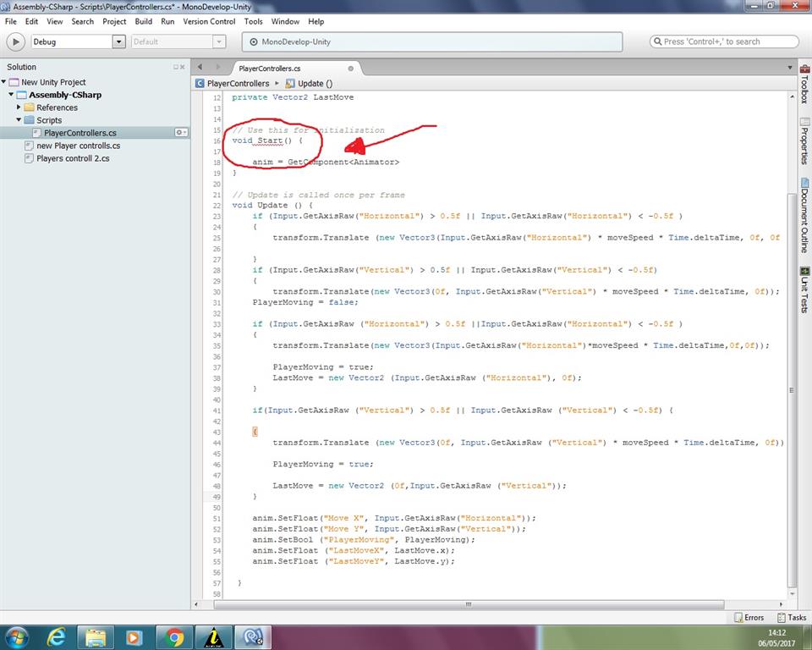Open the gear options for PlayerControllers.cs
Screen dimensions: 812x650
click(181, 133)
